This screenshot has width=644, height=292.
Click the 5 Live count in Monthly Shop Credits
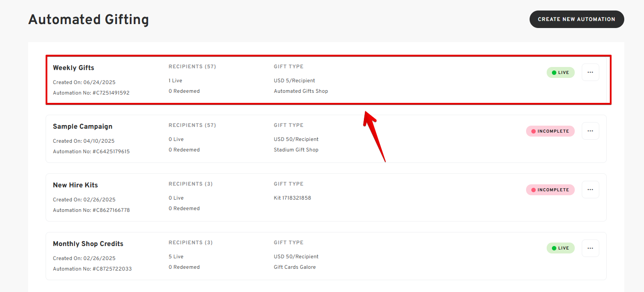click(176, 257)
